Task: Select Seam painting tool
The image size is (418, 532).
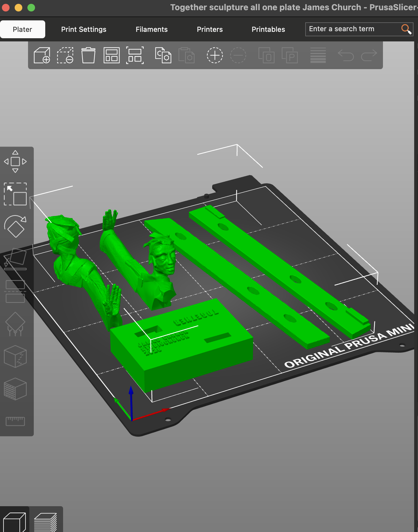Action: [15, 356]
